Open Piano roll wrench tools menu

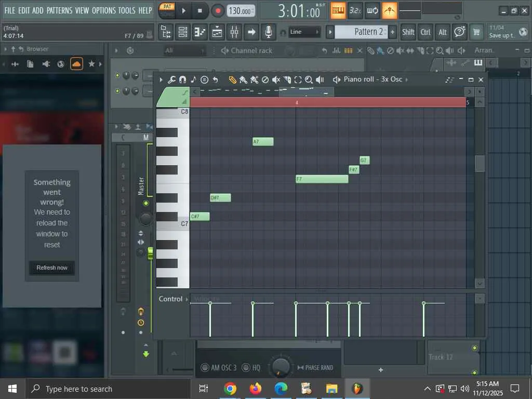tap(171, 79)
